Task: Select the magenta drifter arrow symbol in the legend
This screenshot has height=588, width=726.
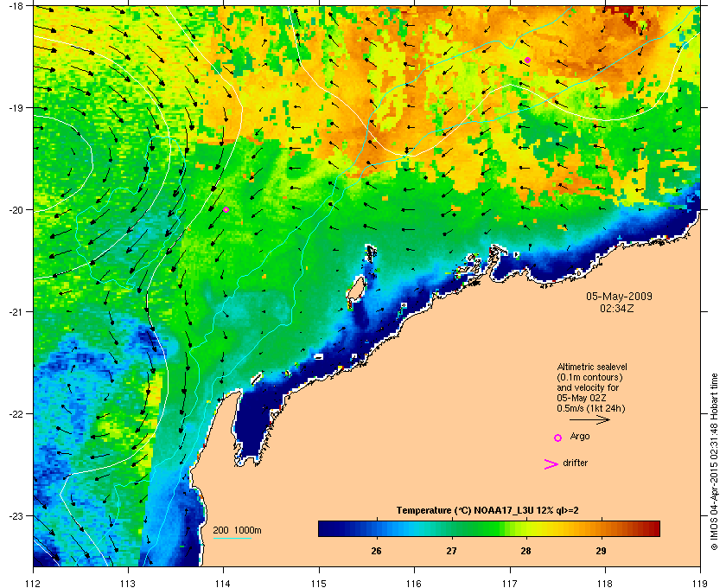Action: [x=551, y=464]
